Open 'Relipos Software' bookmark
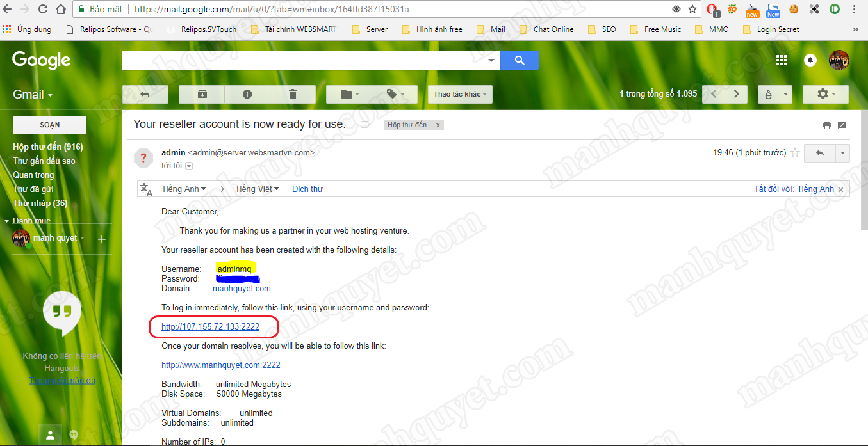The height and width of the screenshot is (446, 868). pos(110,29)
